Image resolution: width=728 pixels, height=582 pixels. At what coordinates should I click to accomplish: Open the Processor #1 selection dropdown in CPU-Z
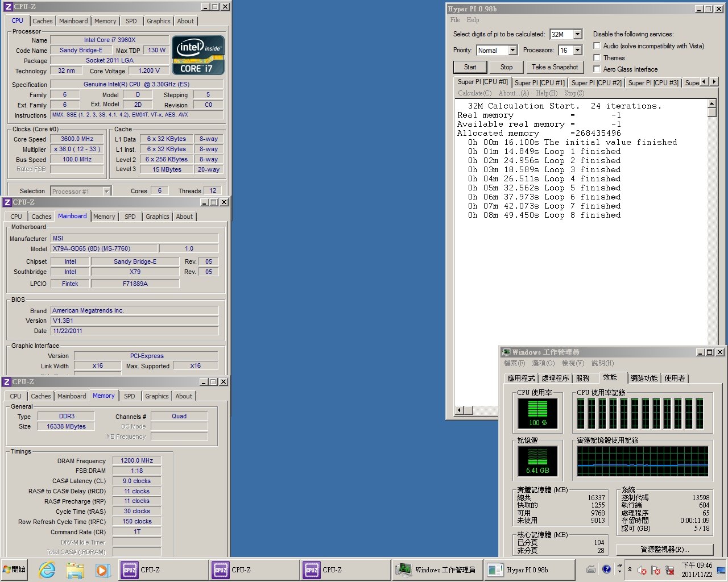(x=106, y=192)
